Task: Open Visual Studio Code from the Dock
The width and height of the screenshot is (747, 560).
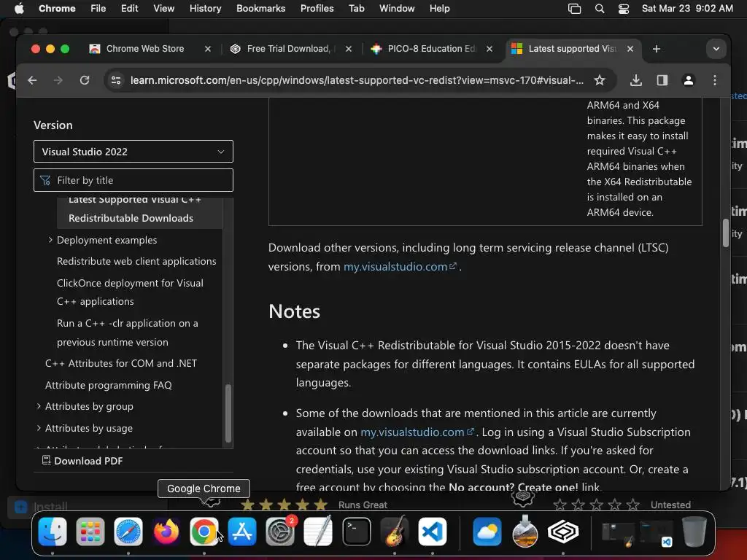Action: pyautogui.click(x=432, y=532)
